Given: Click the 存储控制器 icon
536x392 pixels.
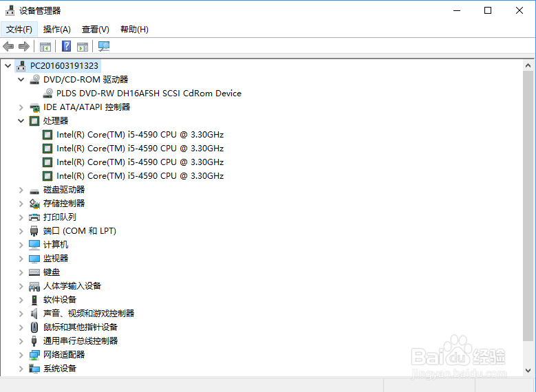Looking at the screenshot, I should 34,204.
